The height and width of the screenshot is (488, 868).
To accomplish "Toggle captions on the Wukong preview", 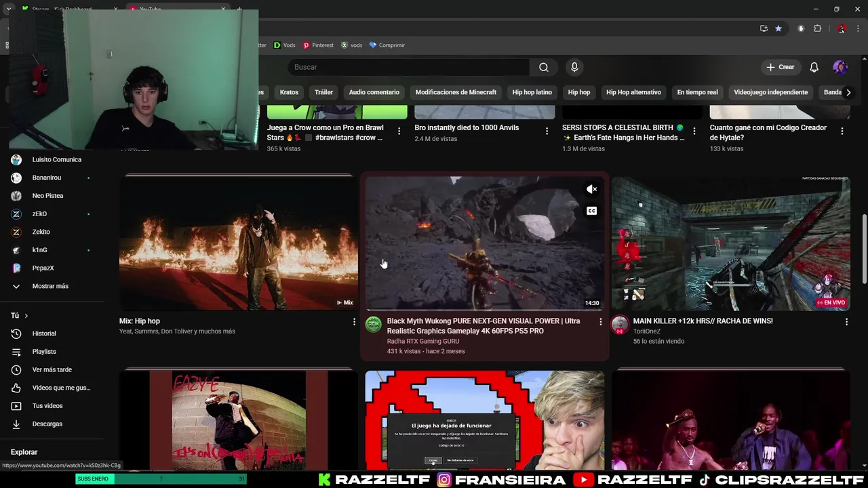I will coord(591,211).
